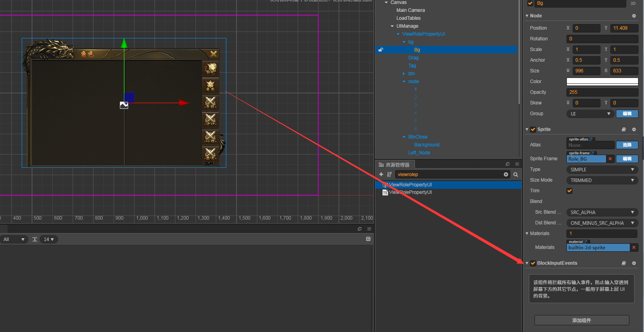Screen dimensions: 644x332
Task: Open the Color swatch picker
Action: (602, 82)
